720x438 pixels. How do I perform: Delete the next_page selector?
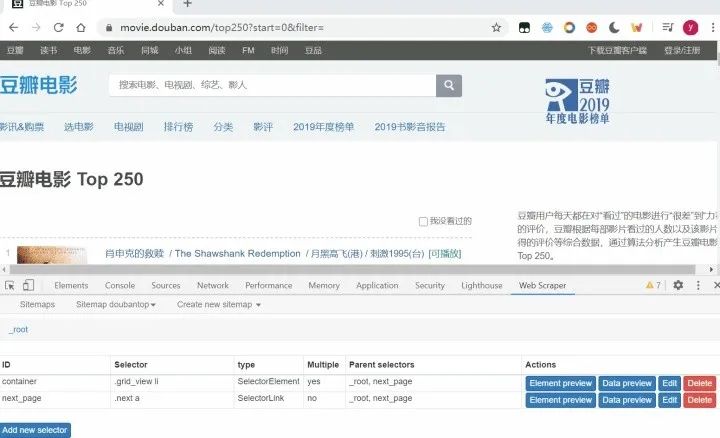point(699,400)
